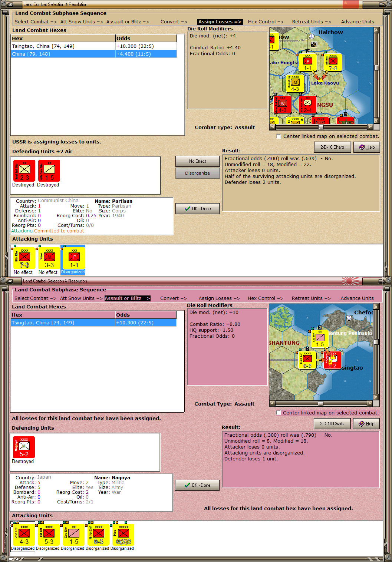
Task: Click upper map scroll-right arrow
Action: click(x=370, y=127)
